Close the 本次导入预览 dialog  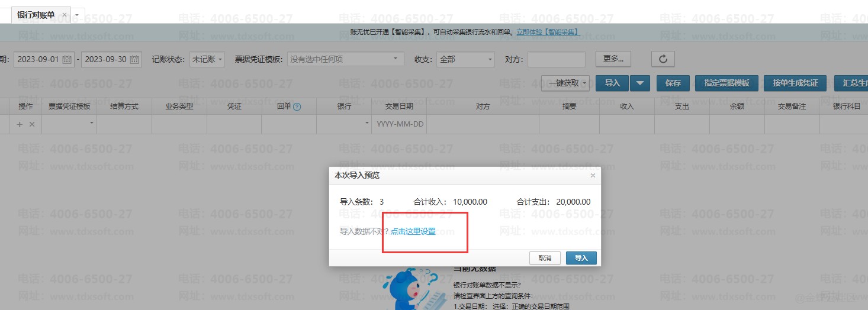593,176
